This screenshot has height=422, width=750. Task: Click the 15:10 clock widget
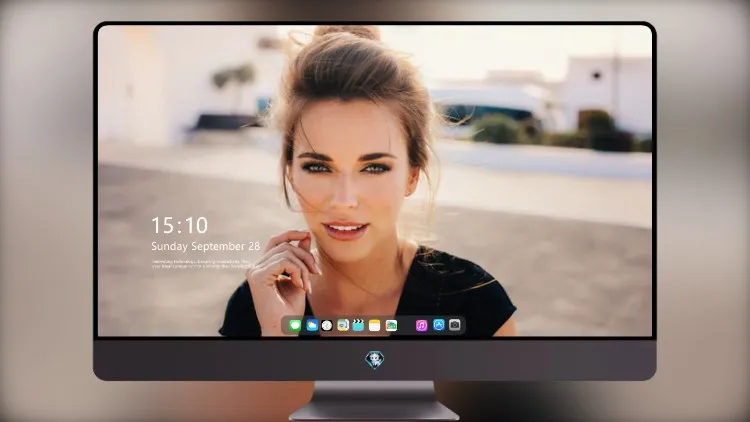[x=179, y=225]
